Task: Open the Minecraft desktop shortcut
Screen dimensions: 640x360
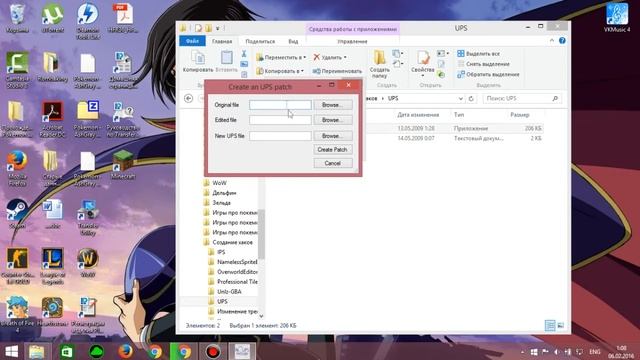Action: point(123,165)
